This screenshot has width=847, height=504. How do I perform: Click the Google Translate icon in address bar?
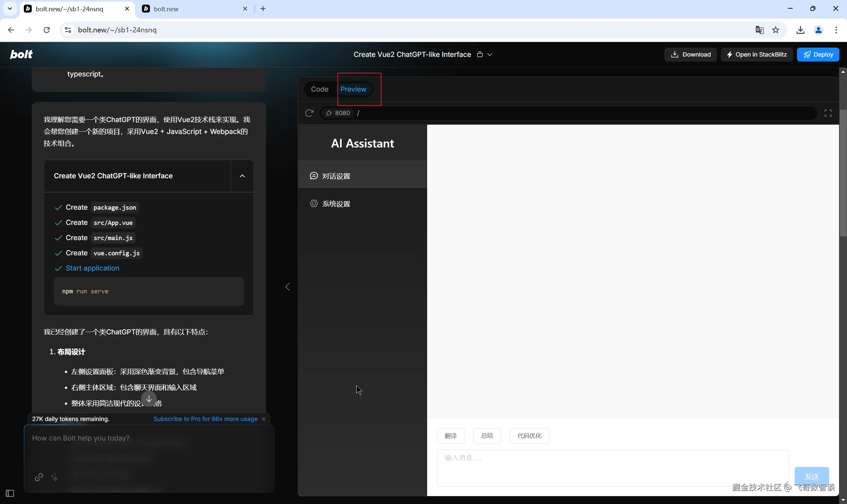pyautogui.click(x=759, y=30)
